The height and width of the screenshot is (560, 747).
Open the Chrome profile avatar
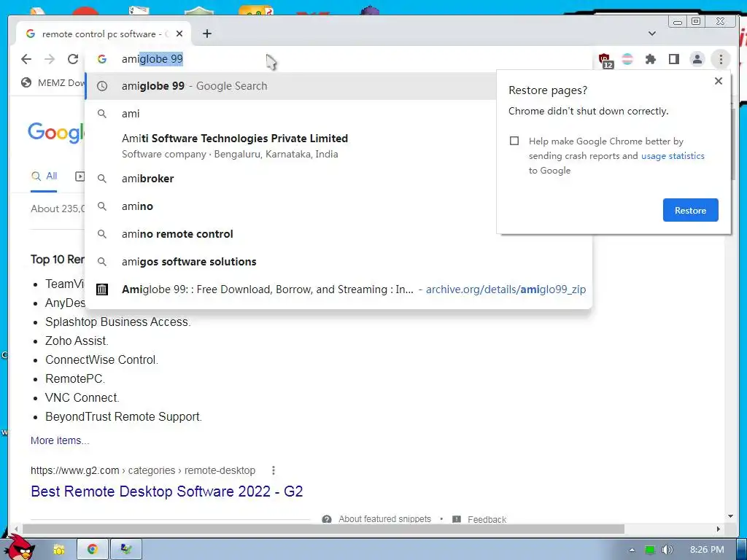pyautogui.click(x=697, y=59)
